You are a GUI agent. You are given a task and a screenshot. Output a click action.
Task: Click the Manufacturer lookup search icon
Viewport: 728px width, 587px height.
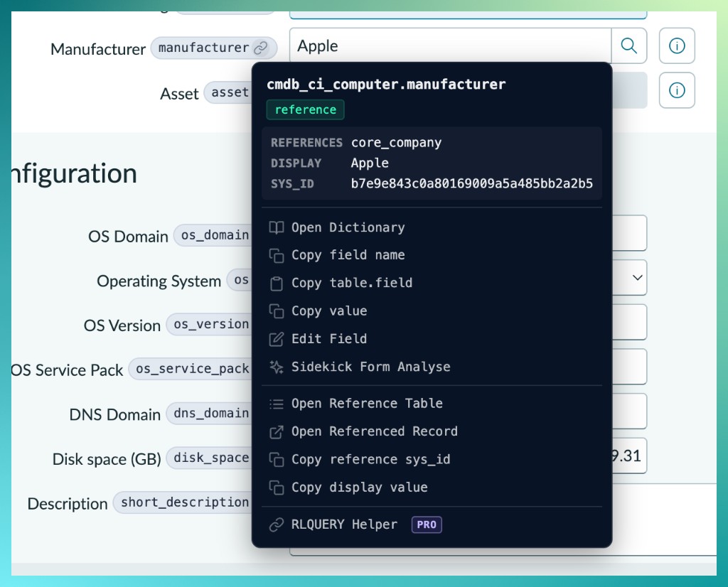click(628, 45)
